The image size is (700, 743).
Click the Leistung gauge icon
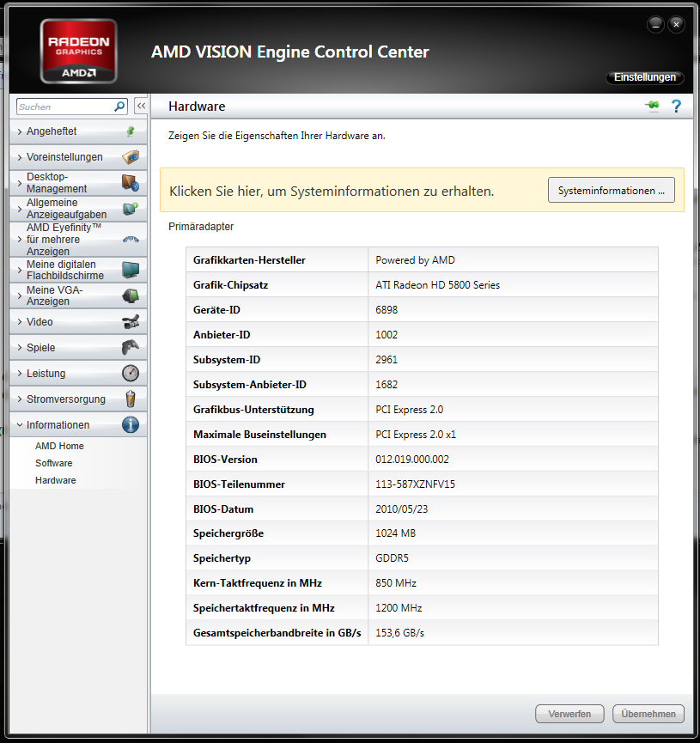click(x=131, y=374)
